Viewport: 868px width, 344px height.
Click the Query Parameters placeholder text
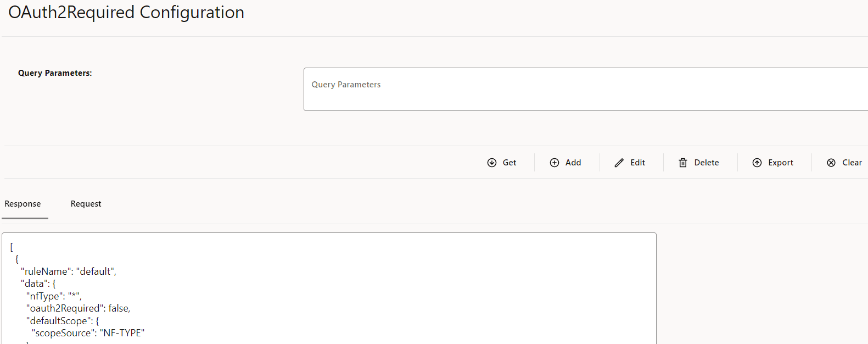point(346,84)
